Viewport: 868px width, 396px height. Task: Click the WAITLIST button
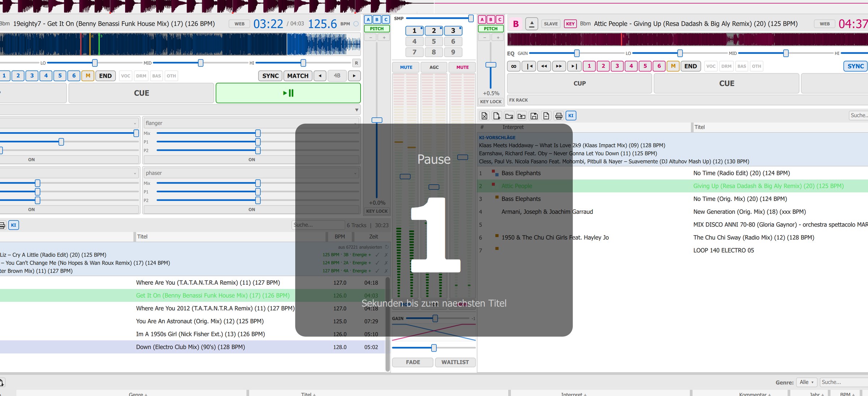coord(455,362)
